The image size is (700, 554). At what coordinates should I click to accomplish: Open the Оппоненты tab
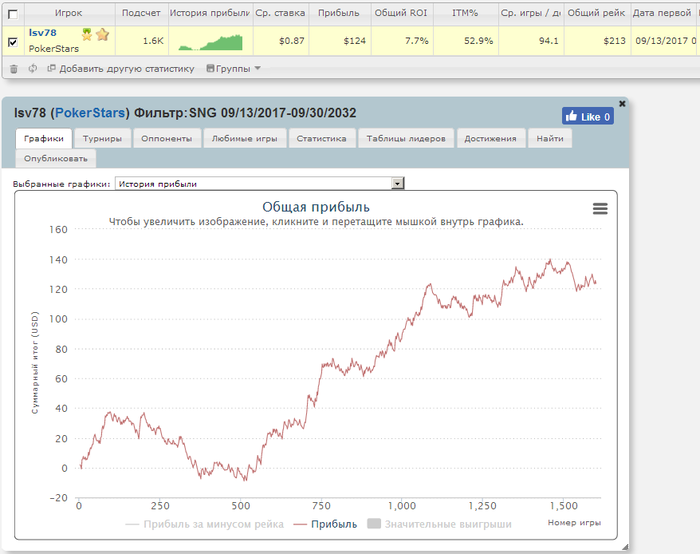click(x=167, y=139)
